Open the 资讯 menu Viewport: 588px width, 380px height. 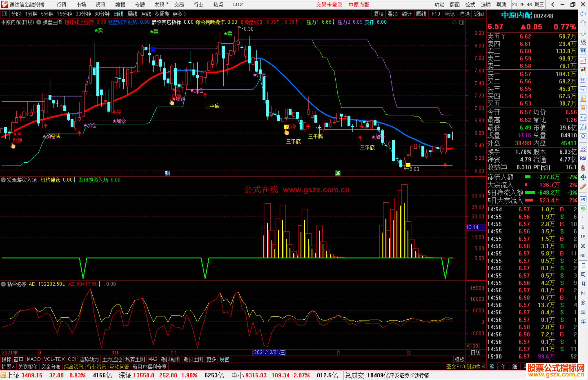(x=101, y=5)
